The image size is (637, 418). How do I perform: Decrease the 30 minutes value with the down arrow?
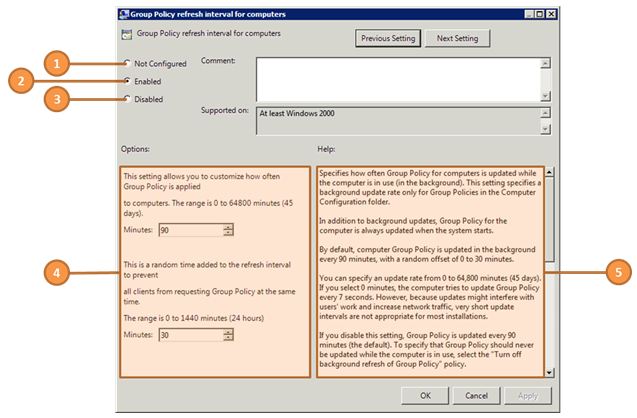228,338
